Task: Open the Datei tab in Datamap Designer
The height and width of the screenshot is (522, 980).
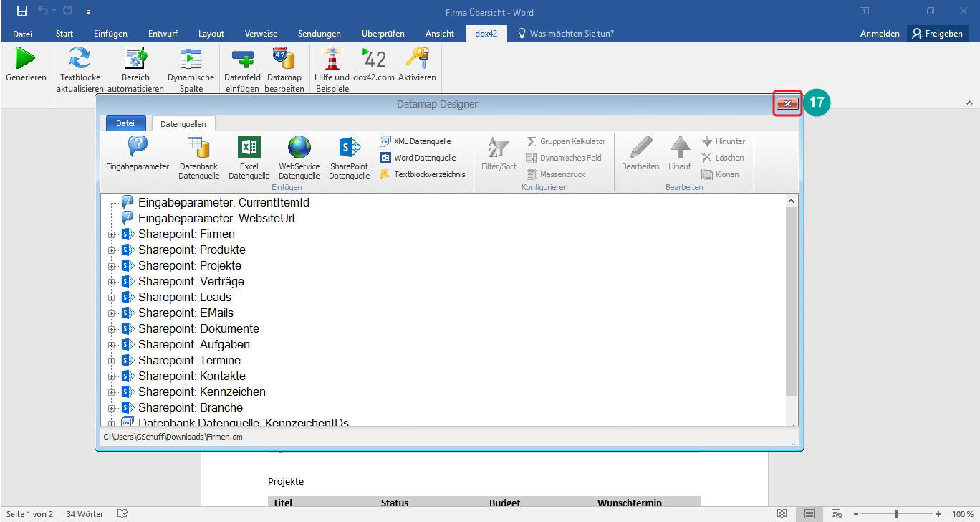Action: pos(125,123)
